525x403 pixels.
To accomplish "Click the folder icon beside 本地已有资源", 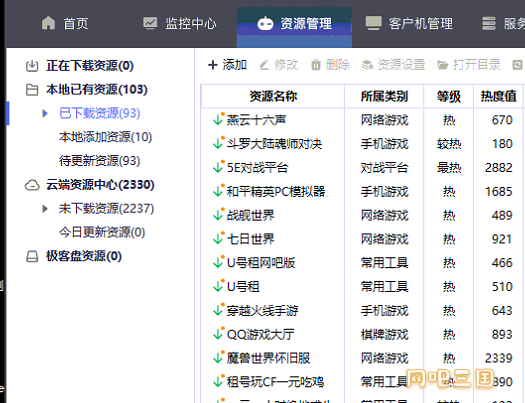I will (x=32, y=90).
